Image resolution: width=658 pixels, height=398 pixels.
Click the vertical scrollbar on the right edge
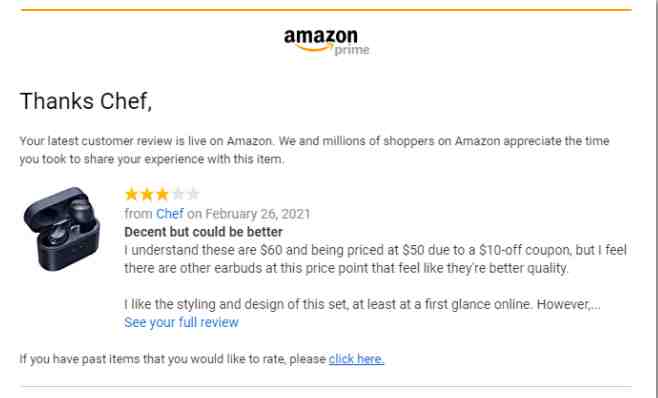655,199
